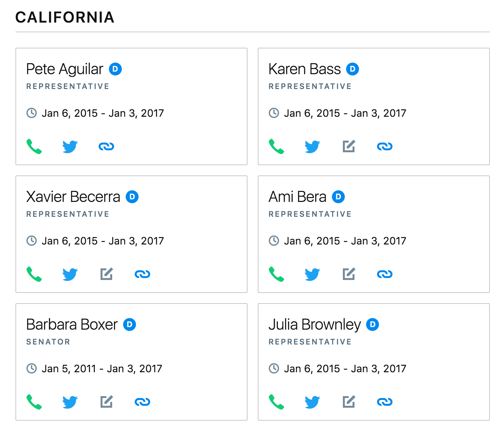Click Julia Brownley's website link icon
Screen dimensions: 504x429
tap(385, 402)
